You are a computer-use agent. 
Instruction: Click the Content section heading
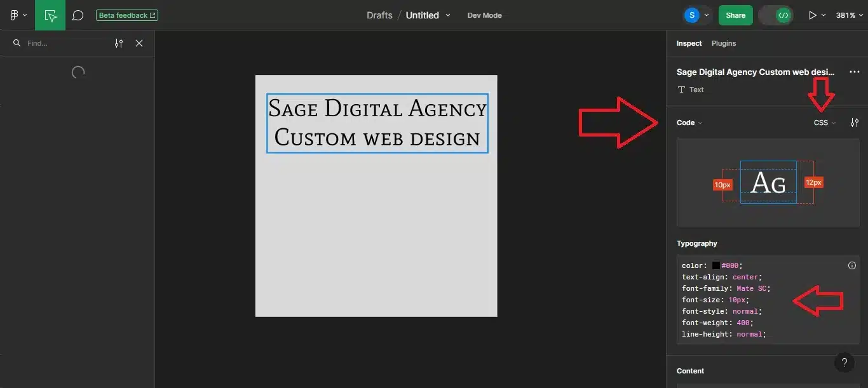coord(690,371)
